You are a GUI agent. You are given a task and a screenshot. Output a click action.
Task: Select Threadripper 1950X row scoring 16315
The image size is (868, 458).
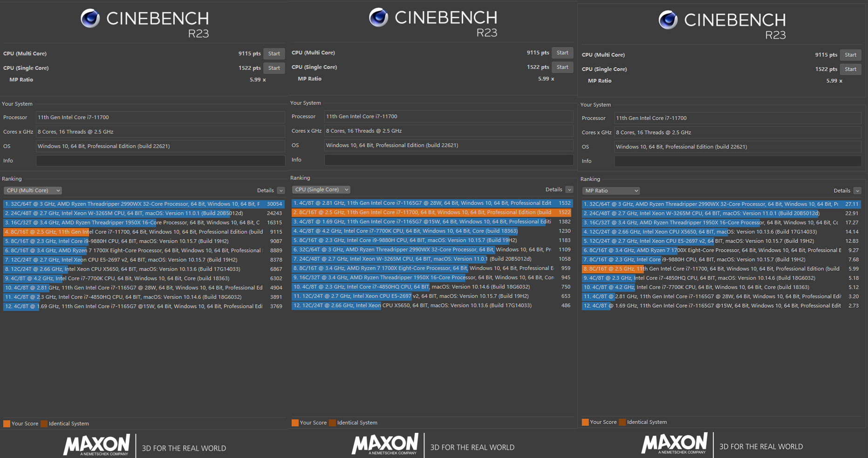coord(144,222)
